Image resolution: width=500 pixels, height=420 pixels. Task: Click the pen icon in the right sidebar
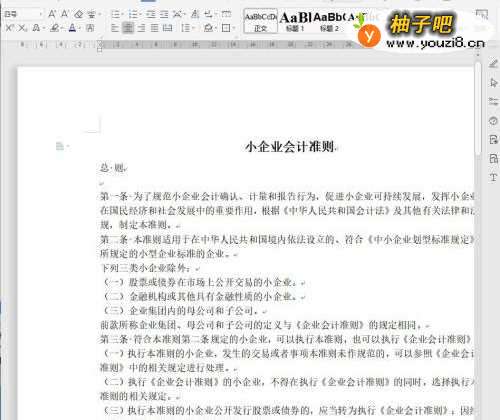point(493,63)
